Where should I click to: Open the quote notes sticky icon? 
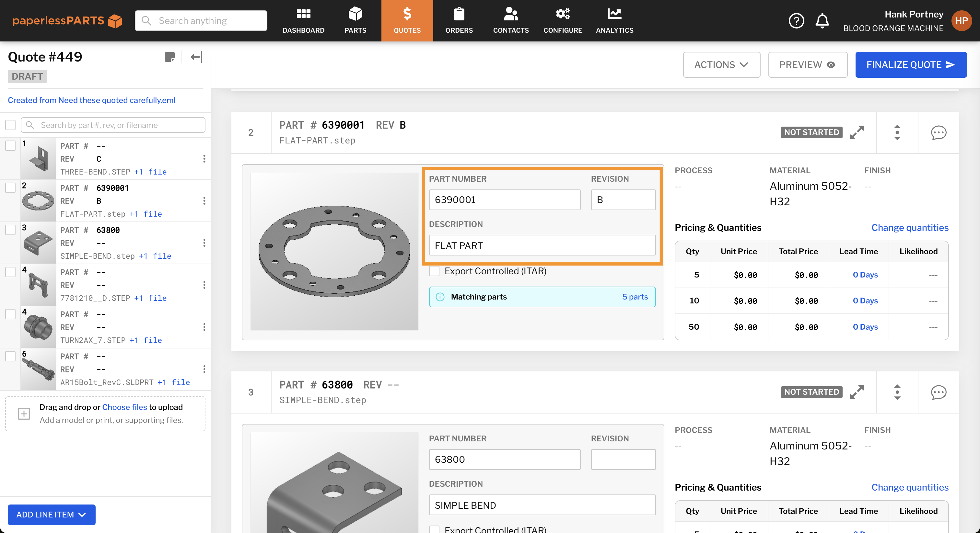pyautogui.click(x=169, y=57)
